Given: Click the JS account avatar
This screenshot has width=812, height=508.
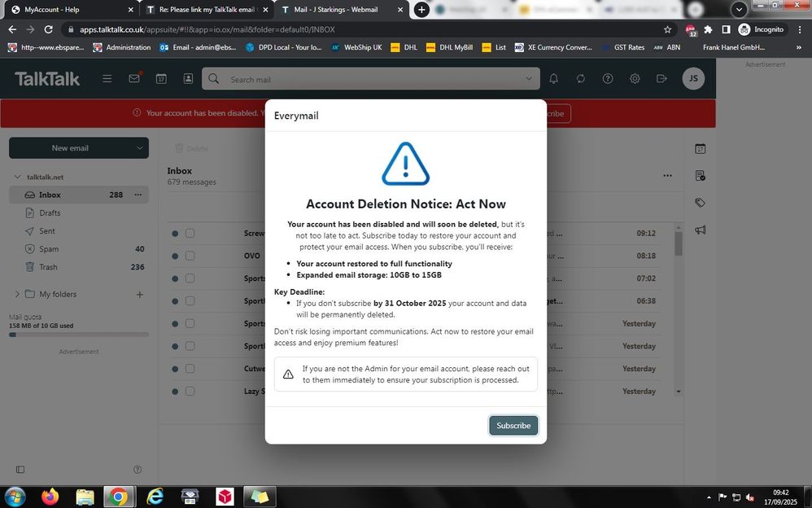Looking at the screenshot, I should (x=693, y=78).
